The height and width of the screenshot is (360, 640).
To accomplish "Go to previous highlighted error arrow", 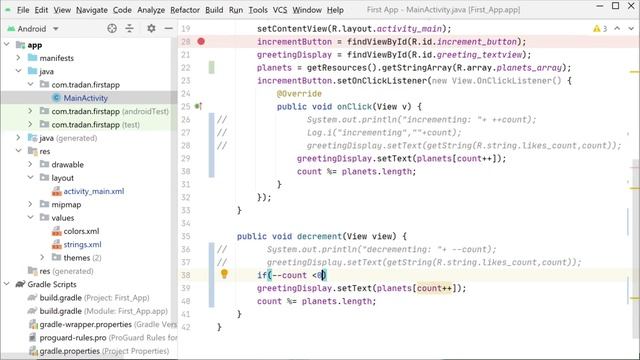I will pos(617,28).
